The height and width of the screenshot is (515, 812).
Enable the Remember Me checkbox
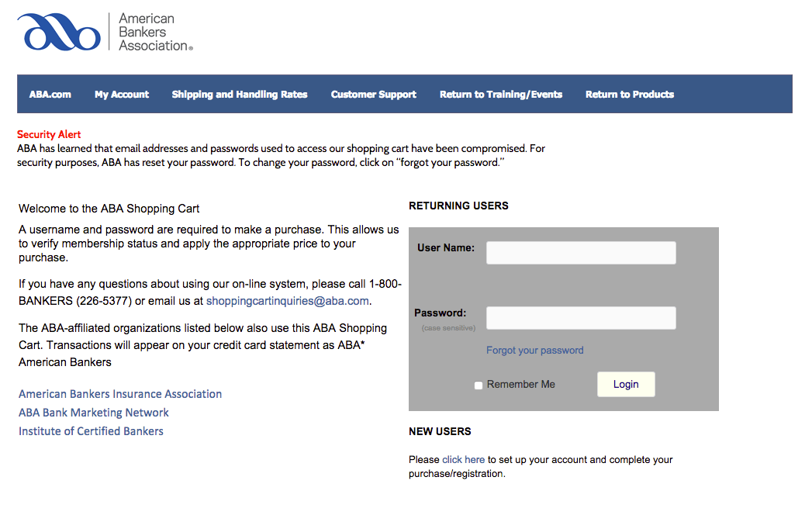[x=479, y=385]
